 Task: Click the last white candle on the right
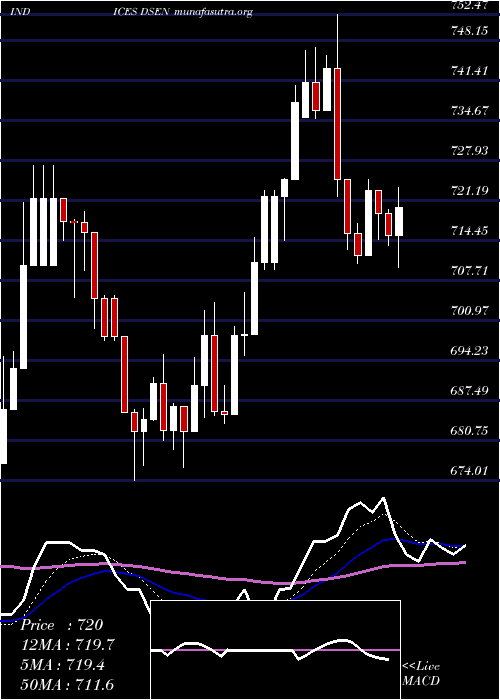(399, 221)
